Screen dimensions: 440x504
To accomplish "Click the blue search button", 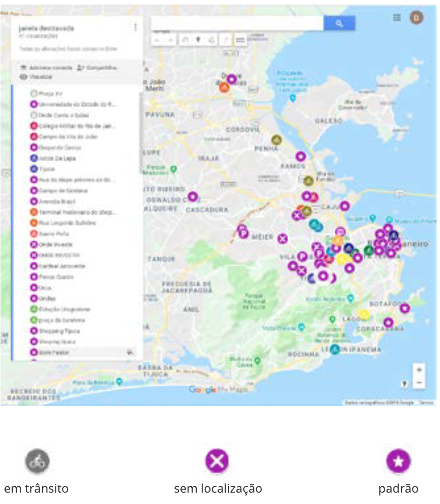I will (339, 23).
